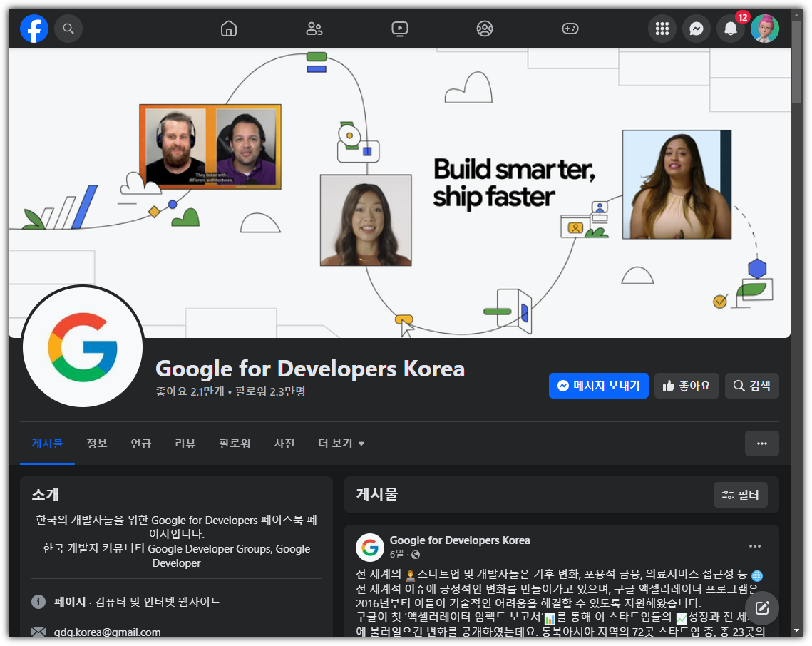This screenshot has width=812, height=646.
Task: Click the info icon beside 페이지
Action: (x=38, y=602)
